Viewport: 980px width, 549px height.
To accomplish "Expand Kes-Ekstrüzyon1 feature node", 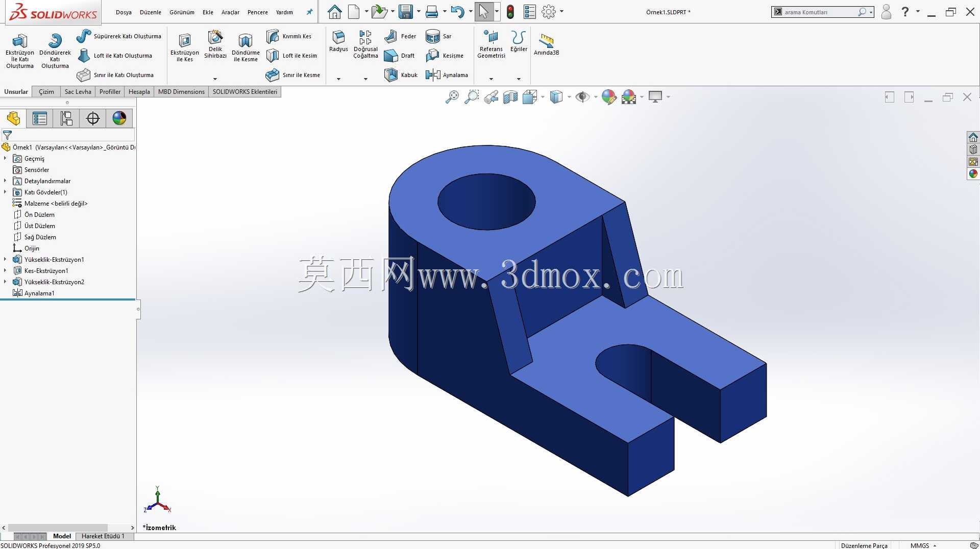I will [x=5, y=271].
